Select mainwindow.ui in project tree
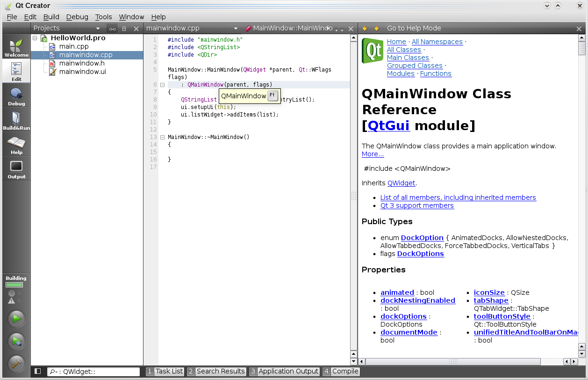 (83, 72)
